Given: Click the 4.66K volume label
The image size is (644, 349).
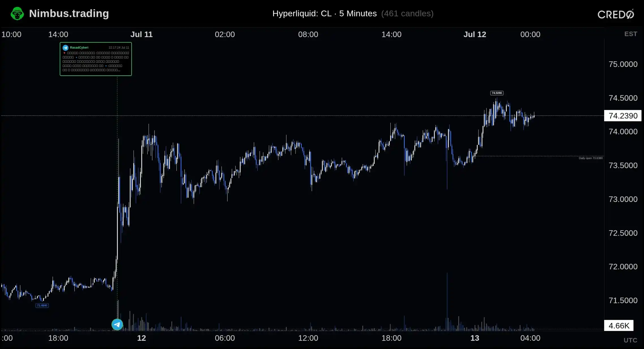Looking at the screenshot, I should (619, 326).
